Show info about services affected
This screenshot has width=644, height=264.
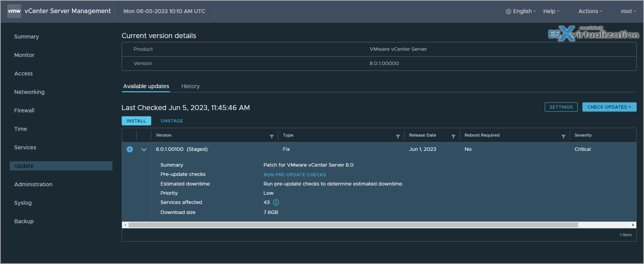[276, 202]
